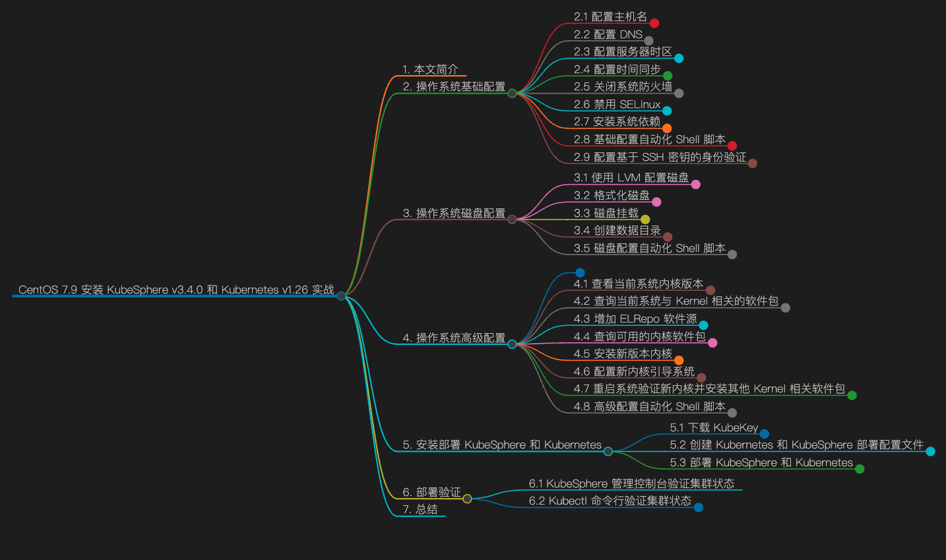Expand orange dot next to 2.7 安装系统依赖

click(x=667, y=128)
